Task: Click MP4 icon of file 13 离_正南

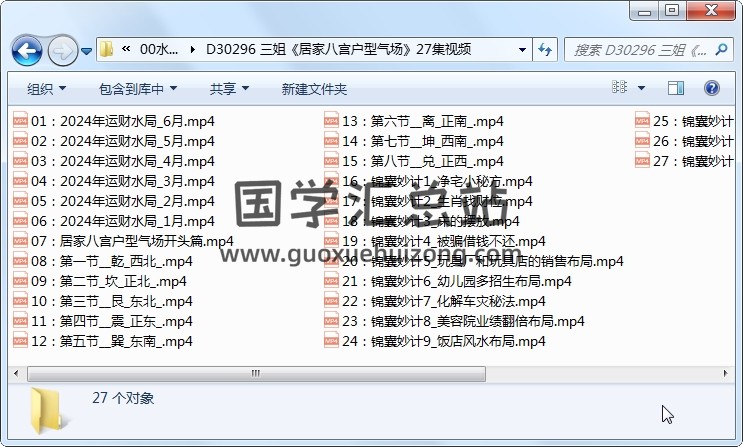Action: tap(331, 121)
